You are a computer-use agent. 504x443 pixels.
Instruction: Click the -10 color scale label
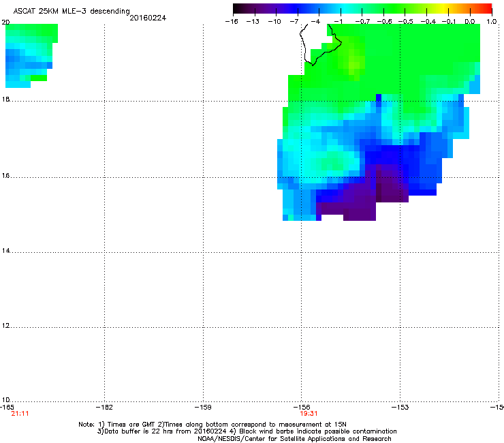274,22
